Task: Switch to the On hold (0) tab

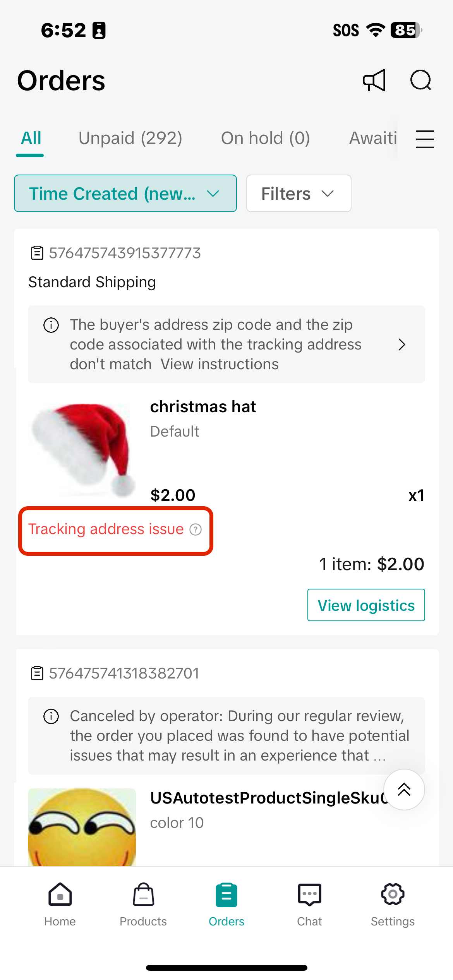Action: tap(265, 139)
